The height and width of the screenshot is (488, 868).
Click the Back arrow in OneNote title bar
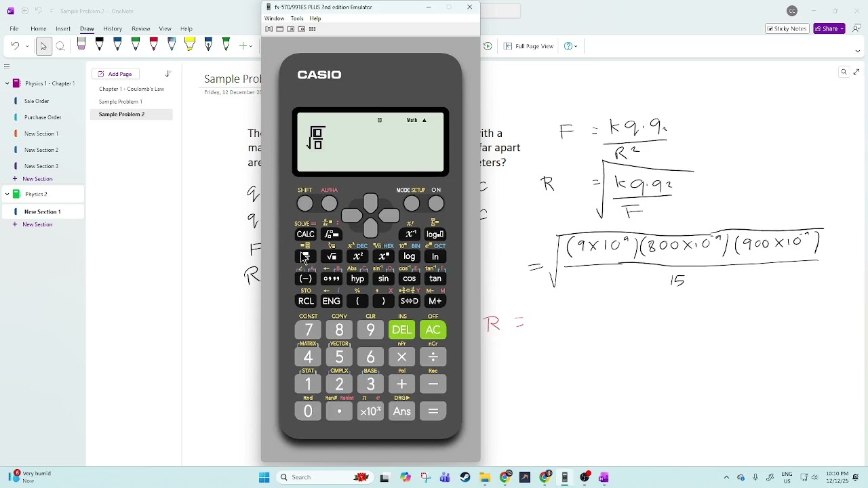coord(25,11)
